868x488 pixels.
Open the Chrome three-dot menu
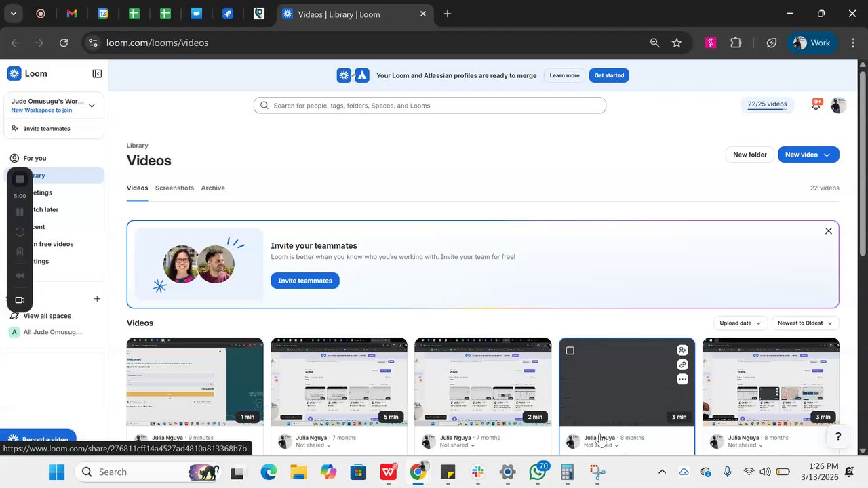(852, 43)
